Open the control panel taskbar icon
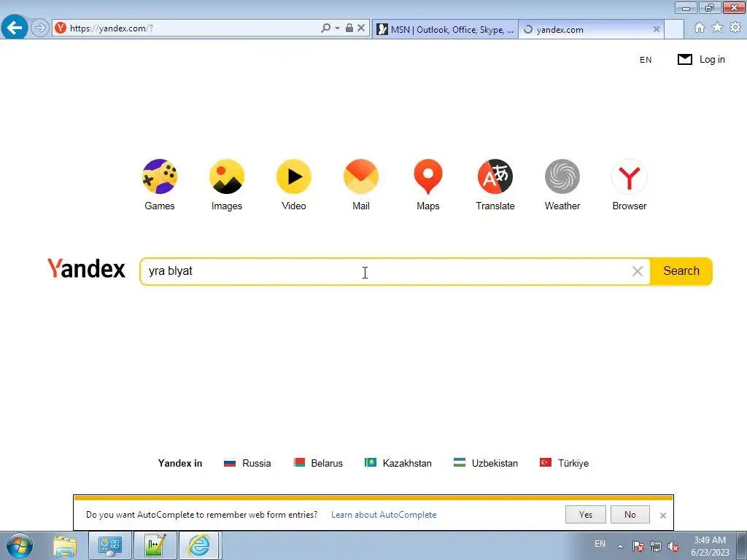Image resolution: width=747 pixels, height=560 pixels. pos(110,545)
